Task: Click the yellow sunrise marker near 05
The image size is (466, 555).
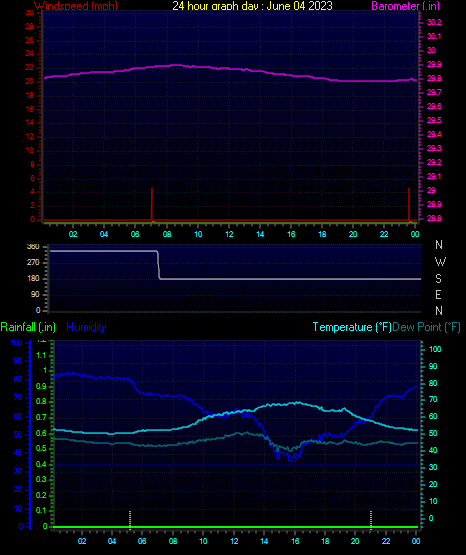Action: coord(130,520)
